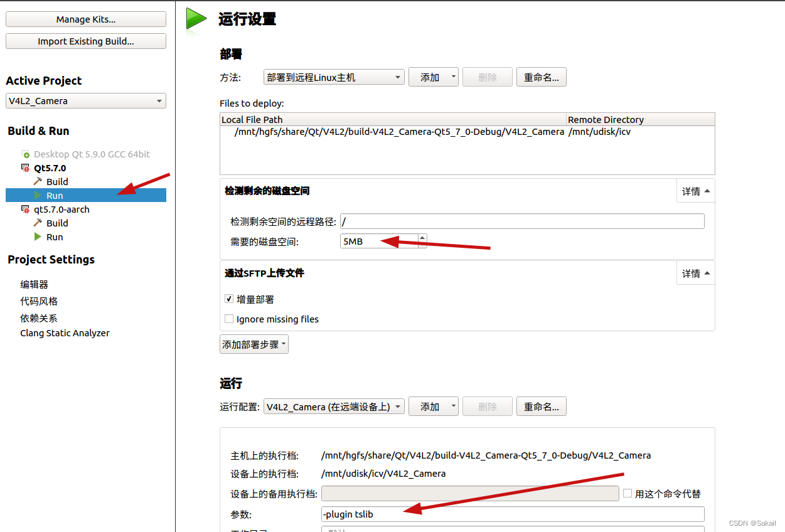Click the qt5.7.0-aarch kit icon
Image resolution: width=785 pixels, height=532 pixels.
(24, 209)
